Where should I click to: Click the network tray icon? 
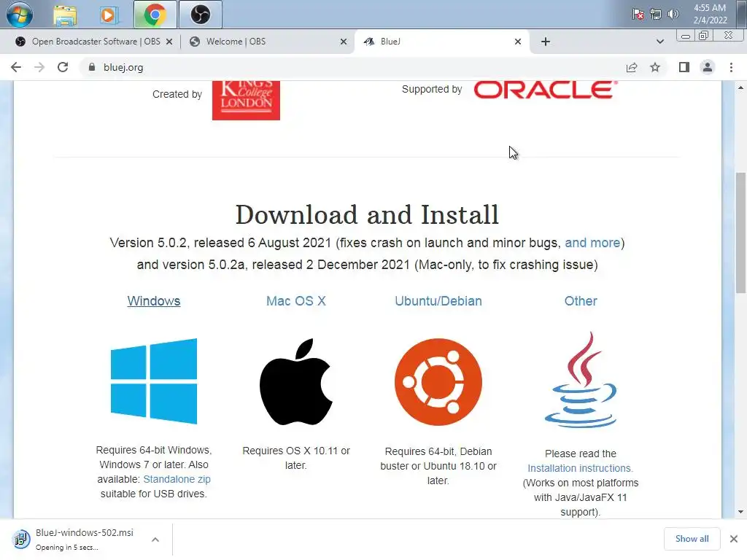656,15
